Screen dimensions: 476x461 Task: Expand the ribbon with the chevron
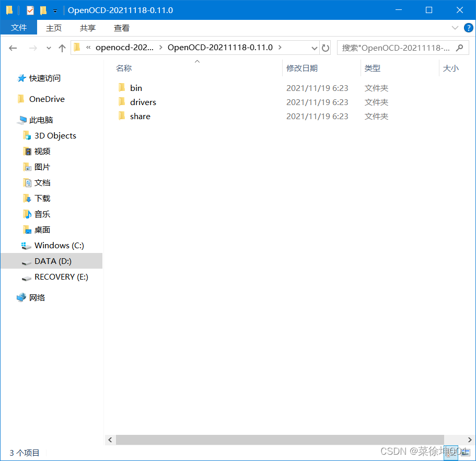[455, 28]
